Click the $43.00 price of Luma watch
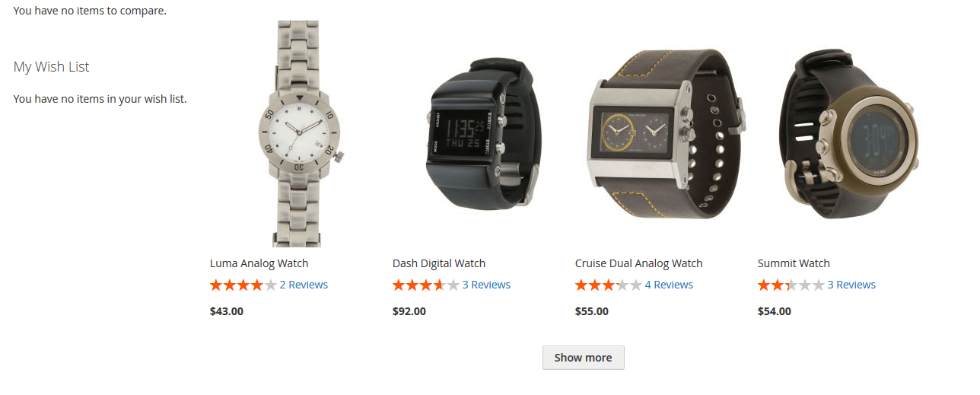Viewport: 980px width, 395px height. tap(227, 311)
